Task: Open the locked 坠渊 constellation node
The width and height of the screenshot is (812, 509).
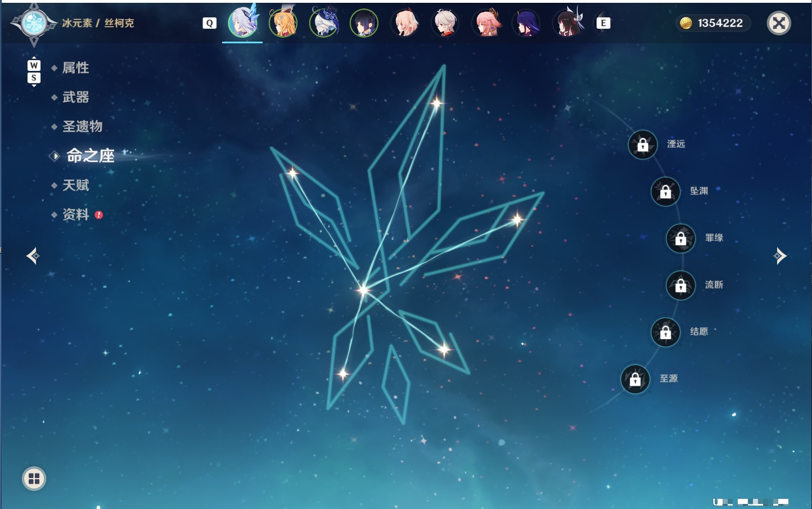Action: point(666,191)
